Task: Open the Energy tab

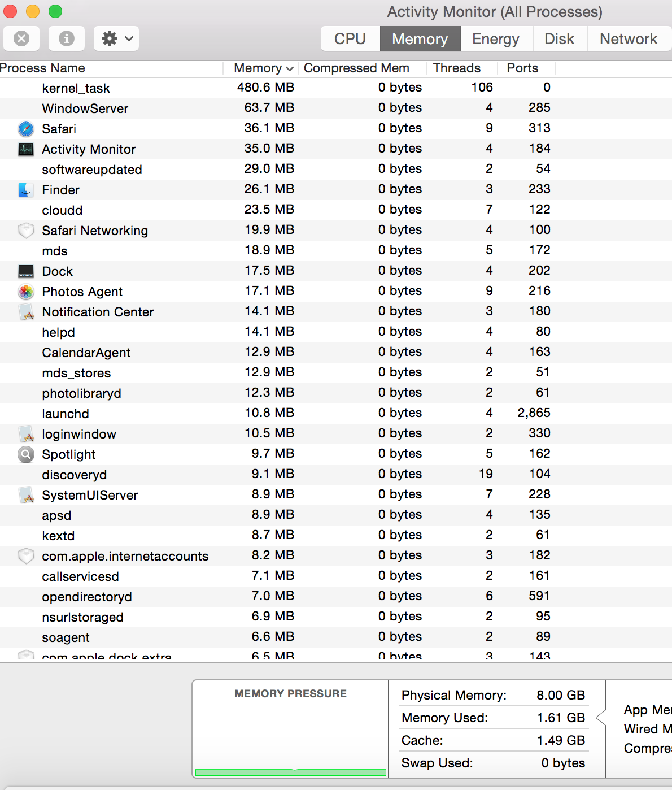Action: (x=496, y=38)
